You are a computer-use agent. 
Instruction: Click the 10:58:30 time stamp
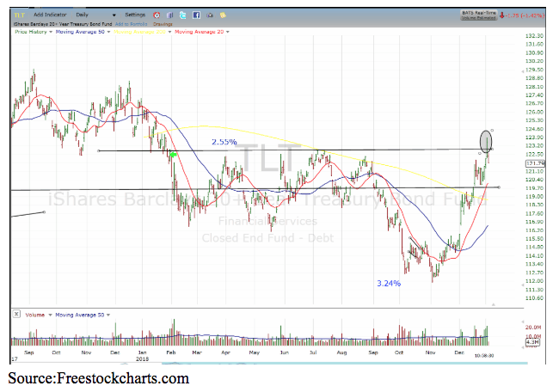point(484,356)
